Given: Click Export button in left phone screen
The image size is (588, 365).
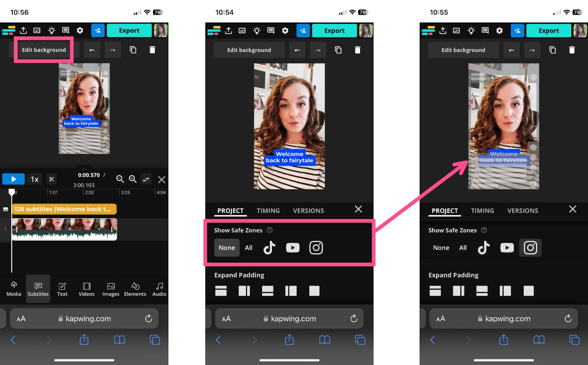Looking at the screenshot, I should tap(129, 31).
